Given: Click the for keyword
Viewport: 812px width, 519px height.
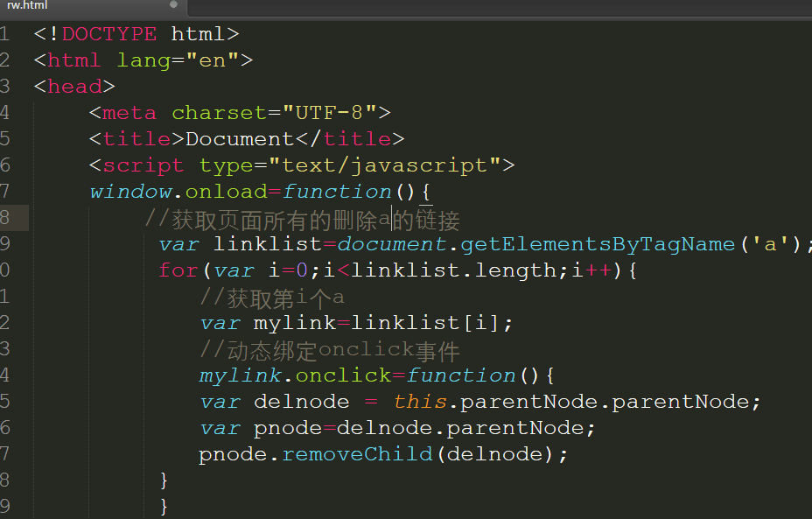Looking at the screenshot, I should click(x=178, y=270).
